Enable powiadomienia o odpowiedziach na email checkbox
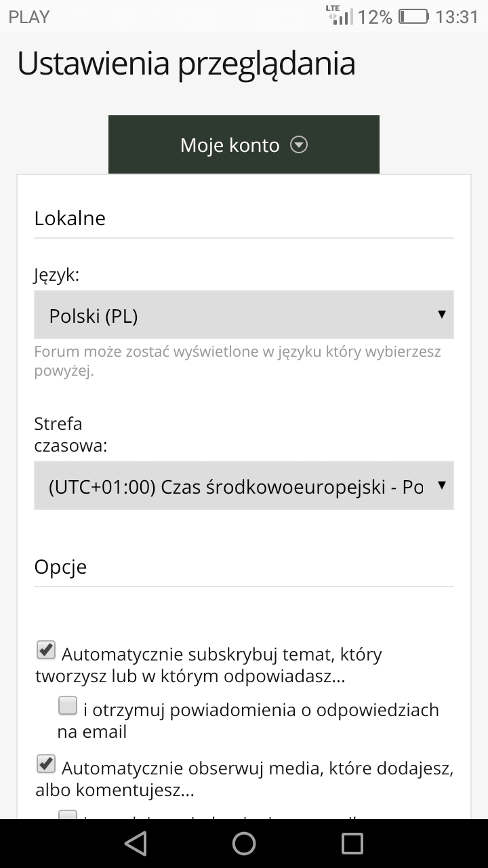 click(68, 706)
